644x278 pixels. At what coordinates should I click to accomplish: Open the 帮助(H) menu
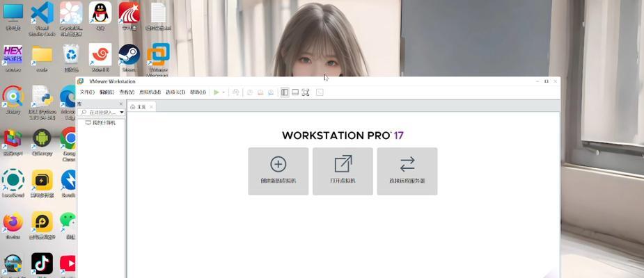(x=198, y=92)
